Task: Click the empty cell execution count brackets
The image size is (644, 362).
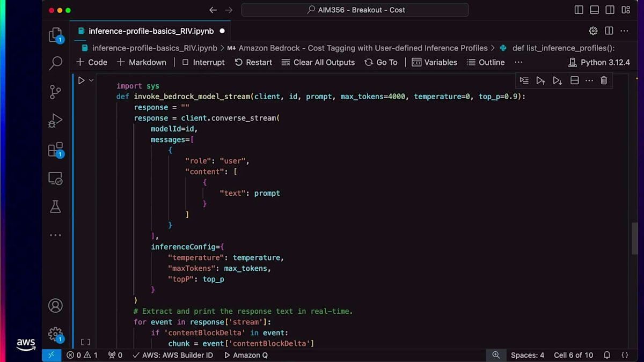Action: click(85, 342)
